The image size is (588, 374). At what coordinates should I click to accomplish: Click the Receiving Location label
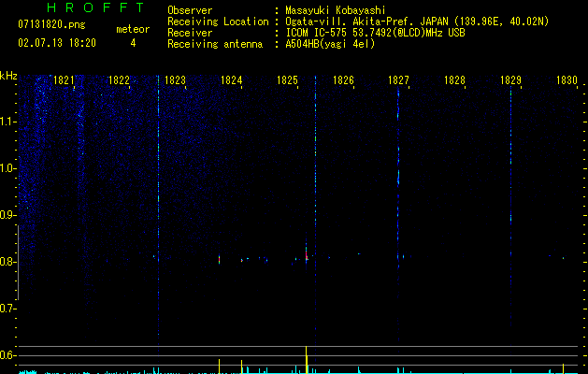(218, 22)
